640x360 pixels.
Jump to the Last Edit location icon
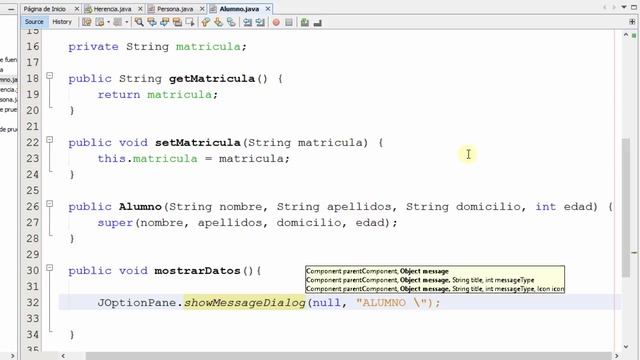click(87, 22)
